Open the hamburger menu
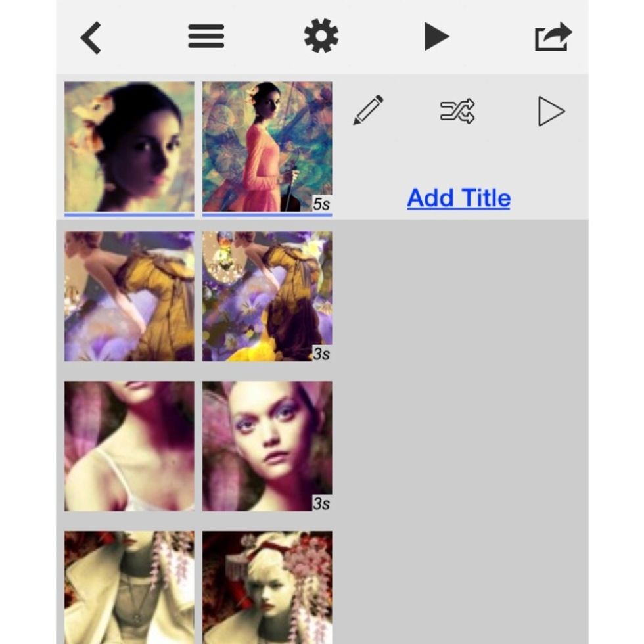The height and width of the screenshot is (644, 644). click(x=206, y=37)
